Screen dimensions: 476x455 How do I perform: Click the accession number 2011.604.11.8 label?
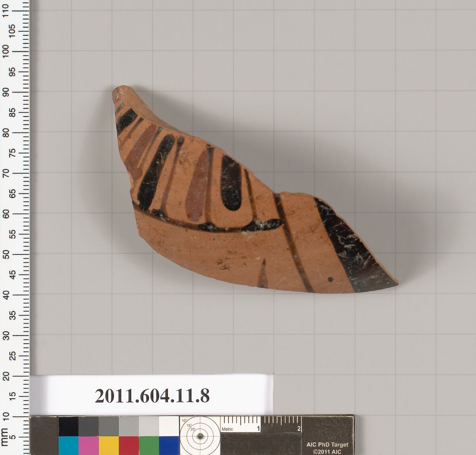point(152,396)
